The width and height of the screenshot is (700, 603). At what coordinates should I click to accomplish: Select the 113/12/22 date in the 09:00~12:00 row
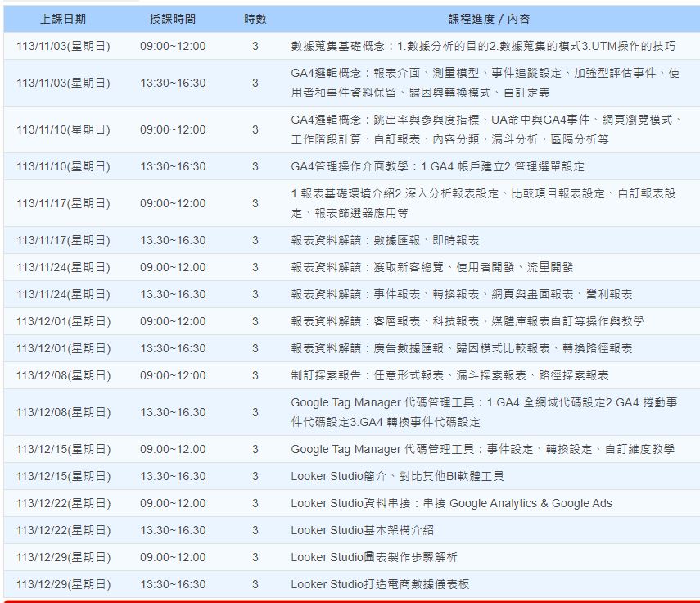click(63, 503)
